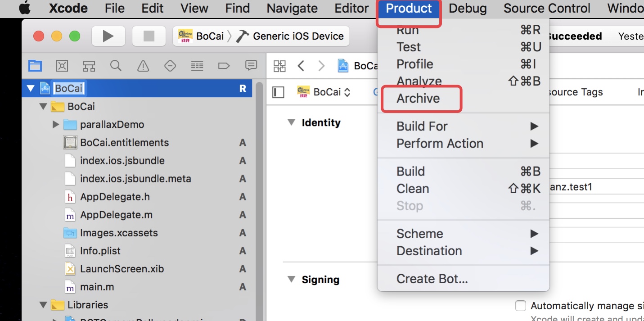Image resolution: width=644 pixels, height=321 pixels.
Task: Click Generic iOS Device destination selector
Action: [x=298, y=36]
